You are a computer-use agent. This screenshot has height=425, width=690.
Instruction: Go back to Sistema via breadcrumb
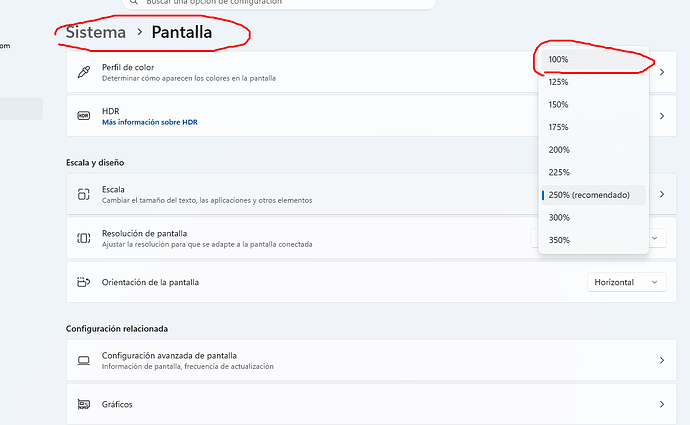[96, 32]
